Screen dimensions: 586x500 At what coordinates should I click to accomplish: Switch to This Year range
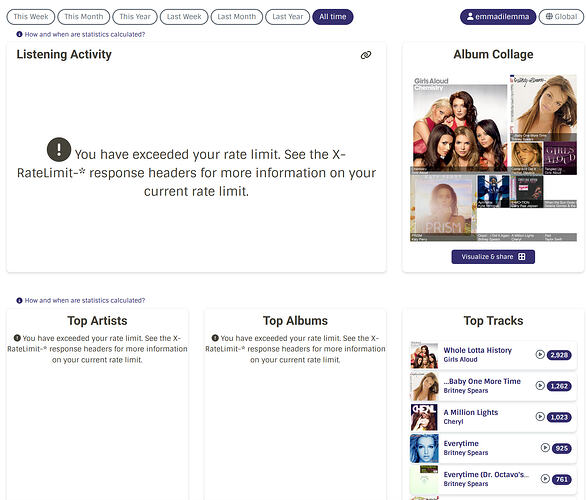click(135, 17)
